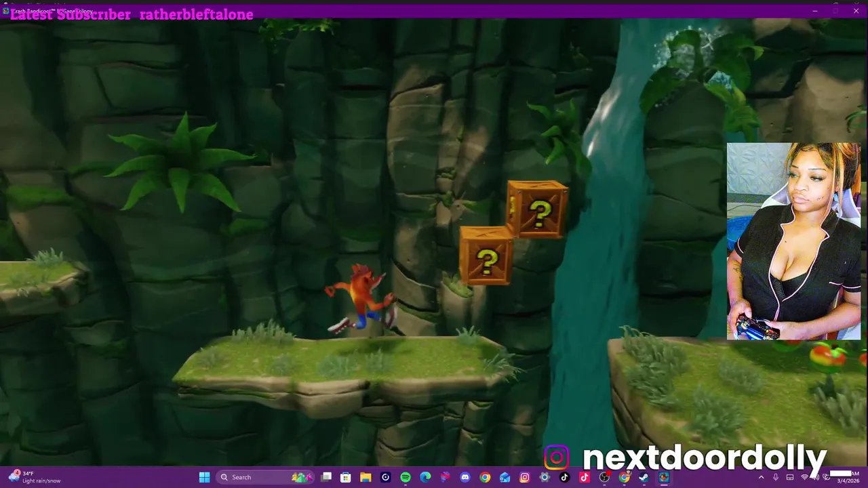This screenshot has height=488, width=868.
Task: Click the upper question mark crate
Action: click(538, 209)
